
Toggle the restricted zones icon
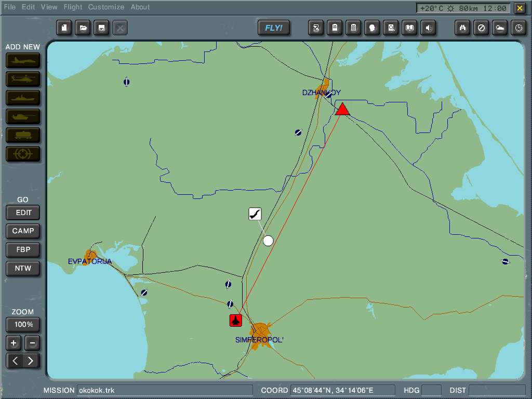481,28
